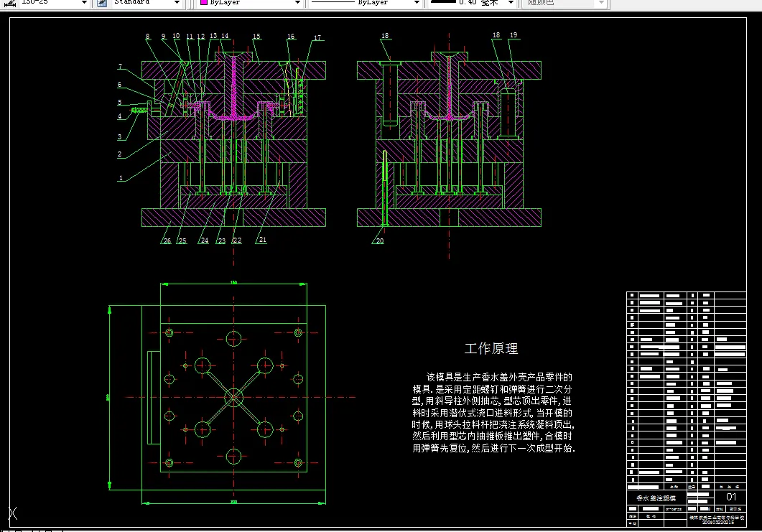Screen dimensions: 762x532
Task: Select part balloon number 1
Action: coord(121,178)
